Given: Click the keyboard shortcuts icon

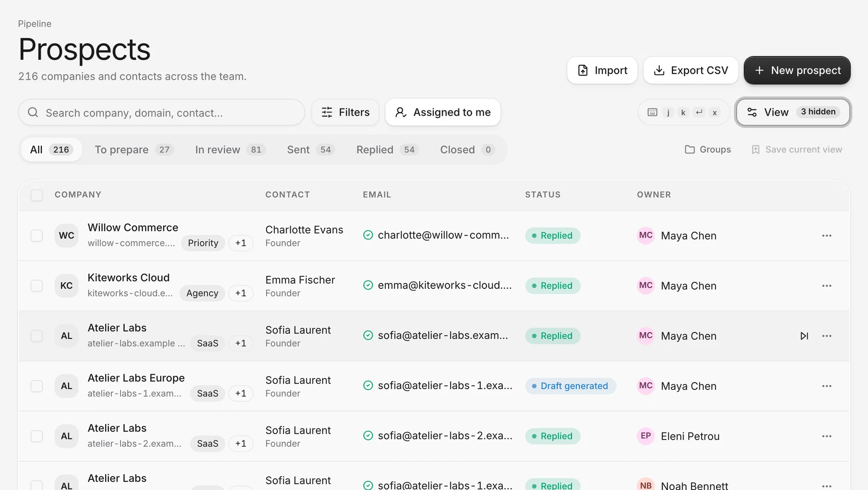Looking at the screenshot, I should [x=652, y=112].
